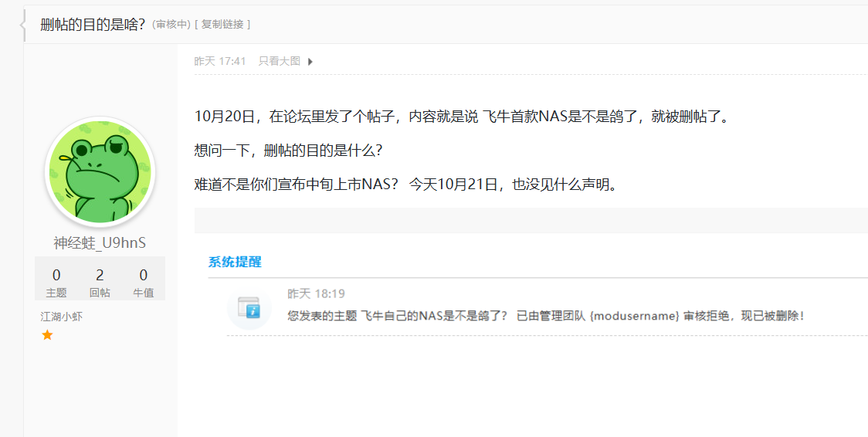Click the post timestamp 昨天 17:41
868x437 pixels.
point(220,61)
